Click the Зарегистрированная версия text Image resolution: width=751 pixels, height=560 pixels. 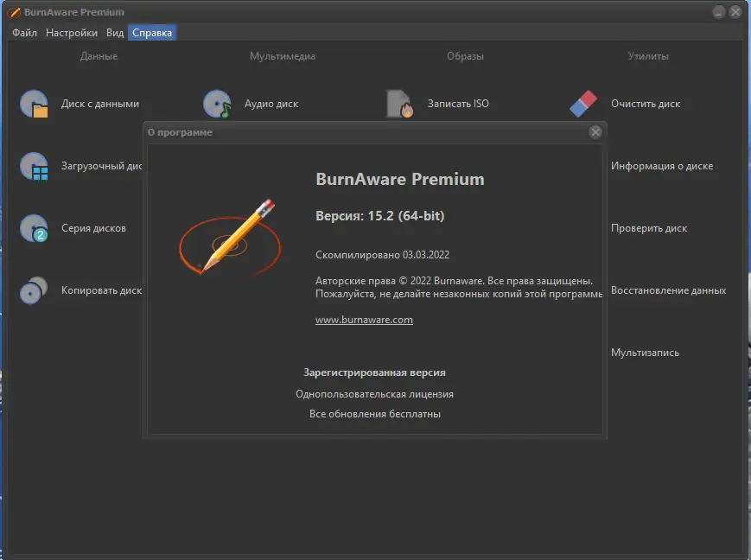click(374, 372)
